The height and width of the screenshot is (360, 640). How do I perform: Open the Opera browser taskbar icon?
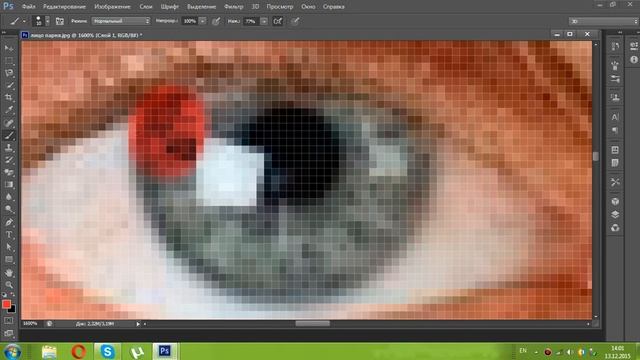[78, 351]
